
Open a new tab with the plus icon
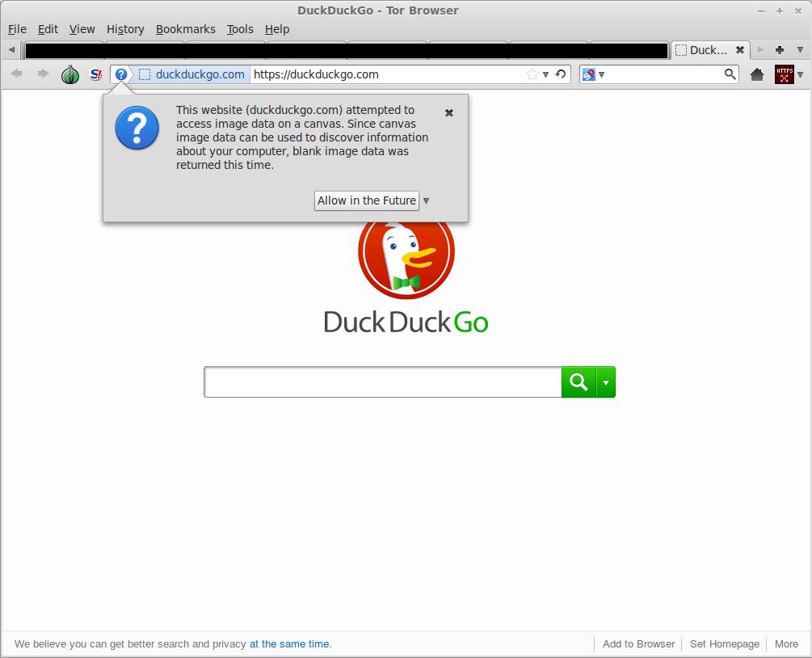[780, 50]
